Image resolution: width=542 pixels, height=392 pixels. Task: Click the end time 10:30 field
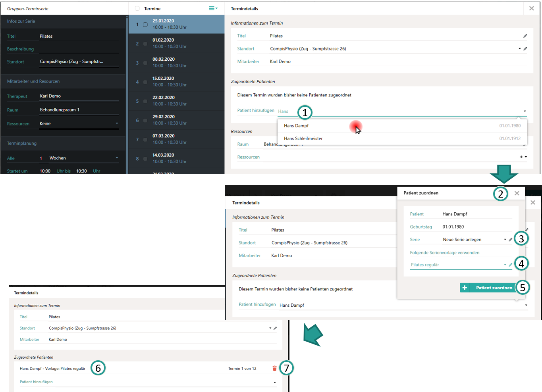point(81,171)
